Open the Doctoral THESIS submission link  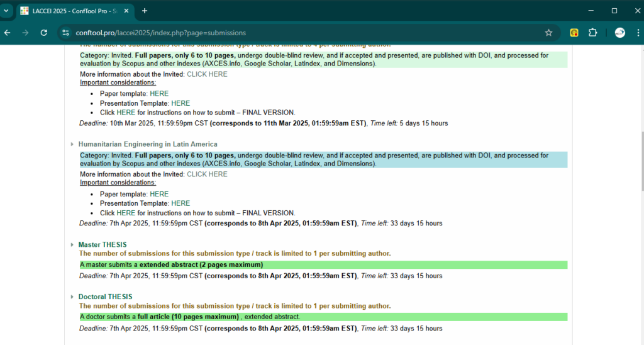(x=105, y=297)
